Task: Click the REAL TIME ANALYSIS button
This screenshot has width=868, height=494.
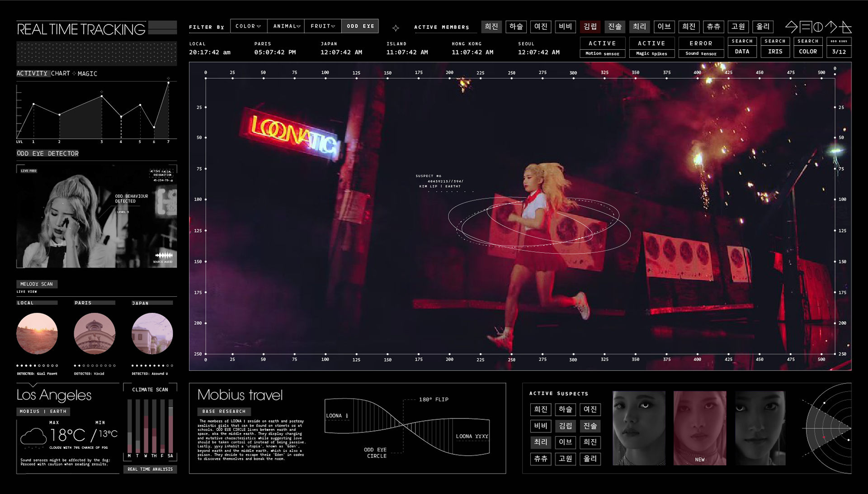Action: point(150,469)
